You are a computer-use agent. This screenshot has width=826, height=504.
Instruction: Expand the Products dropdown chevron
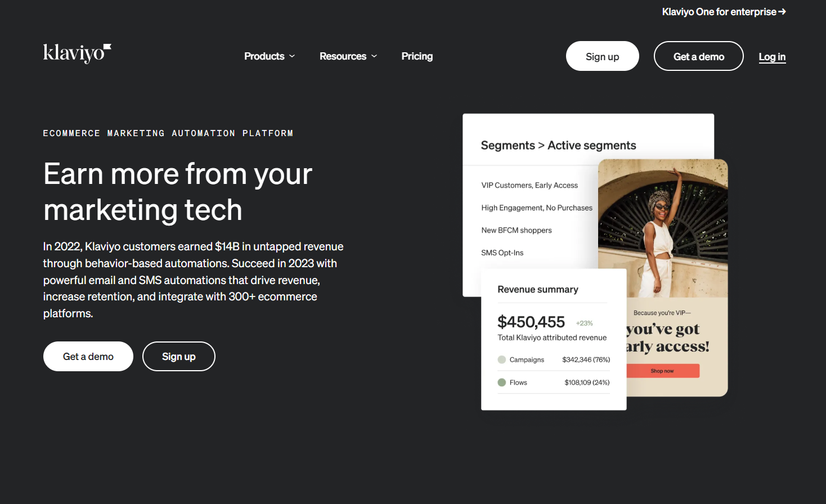(x=292, y=56)
